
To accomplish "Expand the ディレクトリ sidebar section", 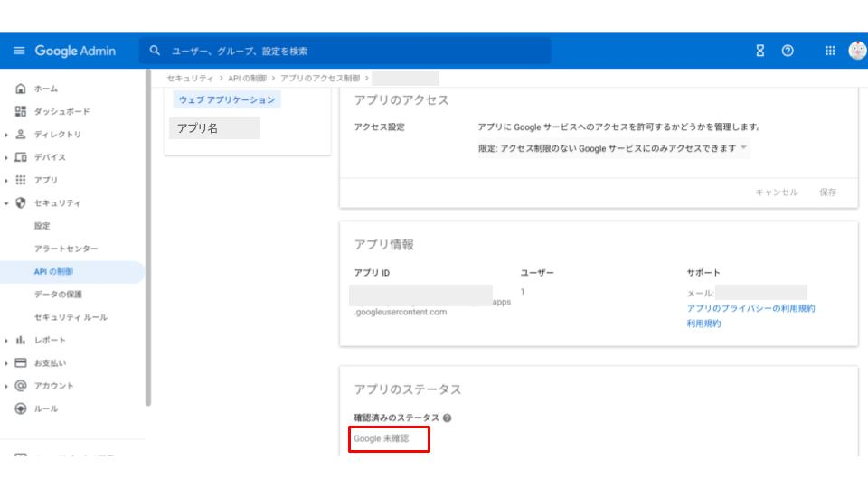I will pyautogui.click(x=6, y=135).
